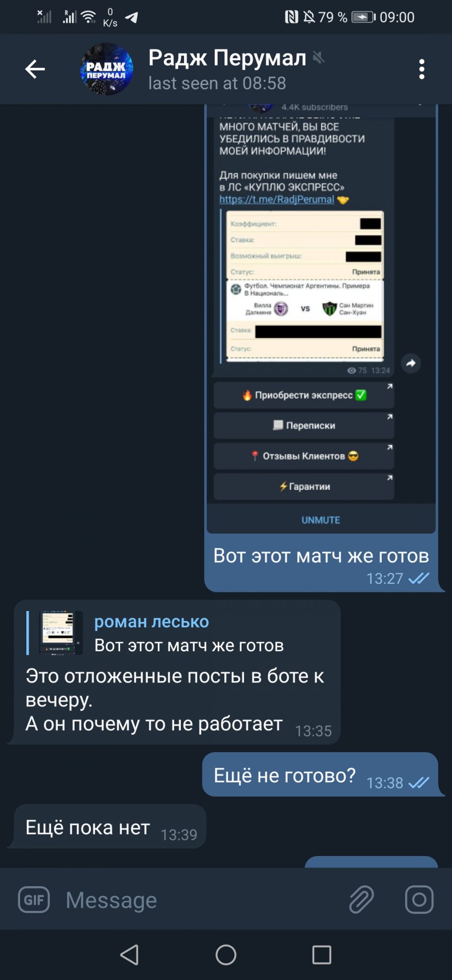The image size is (452, 980).
Task: Tap the back arrow in chat header
Action: (x=35, y=69)
